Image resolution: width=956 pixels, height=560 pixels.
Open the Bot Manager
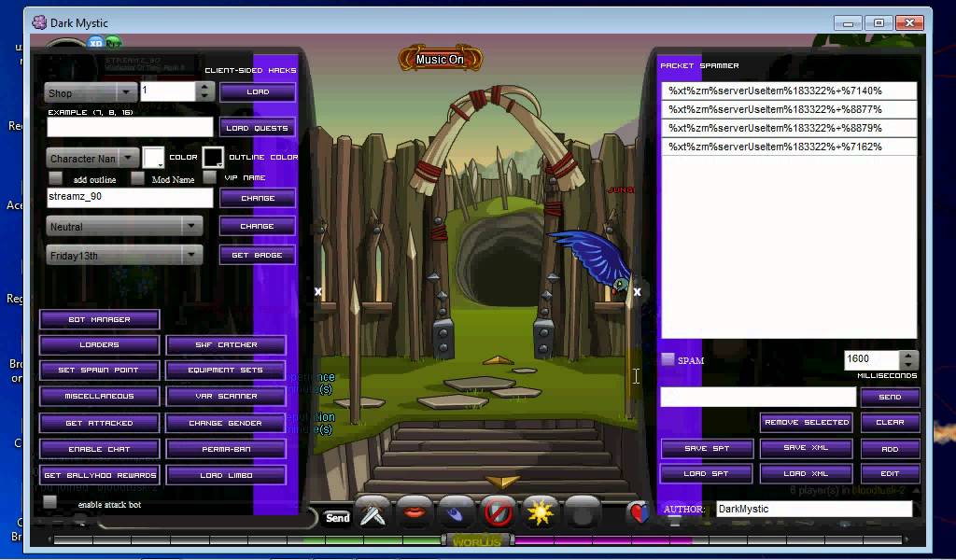pos(99,319)
